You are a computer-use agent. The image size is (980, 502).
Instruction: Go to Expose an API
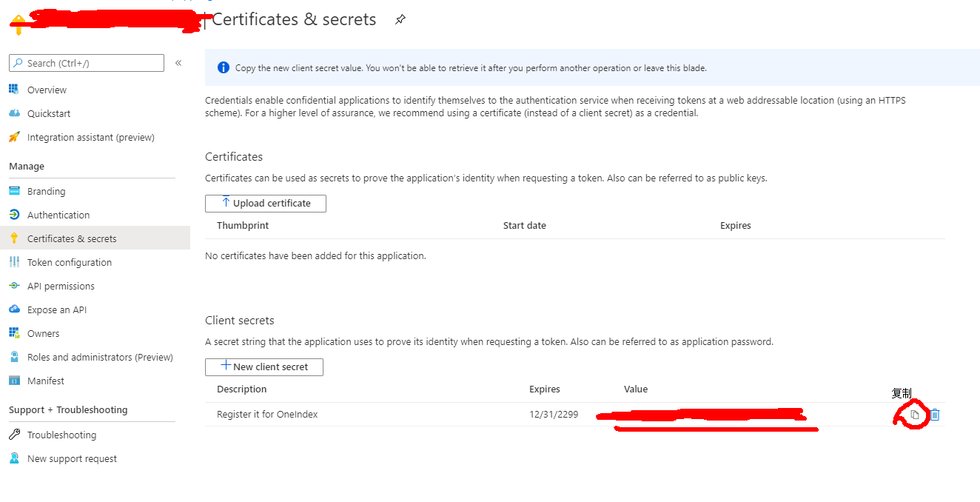[57, 309]
